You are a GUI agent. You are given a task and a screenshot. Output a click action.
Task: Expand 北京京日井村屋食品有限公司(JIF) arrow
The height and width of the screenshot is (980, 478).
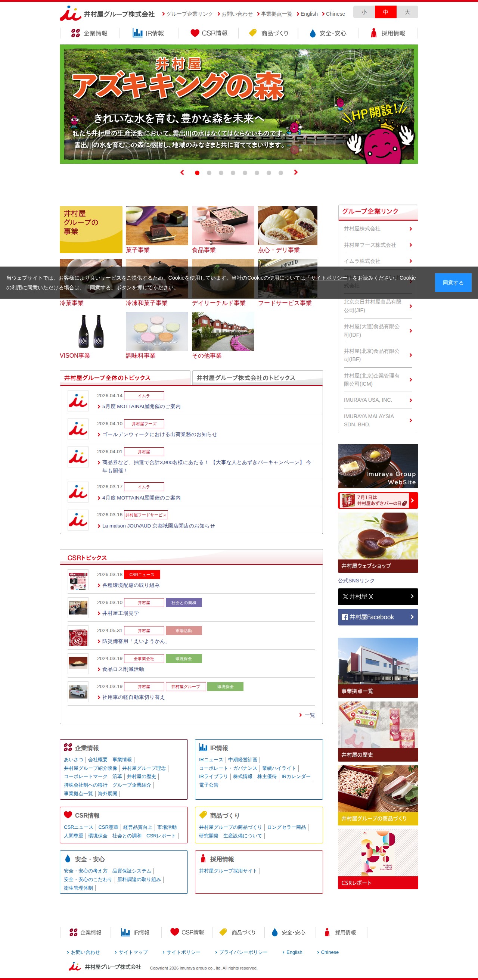(411, 306)
